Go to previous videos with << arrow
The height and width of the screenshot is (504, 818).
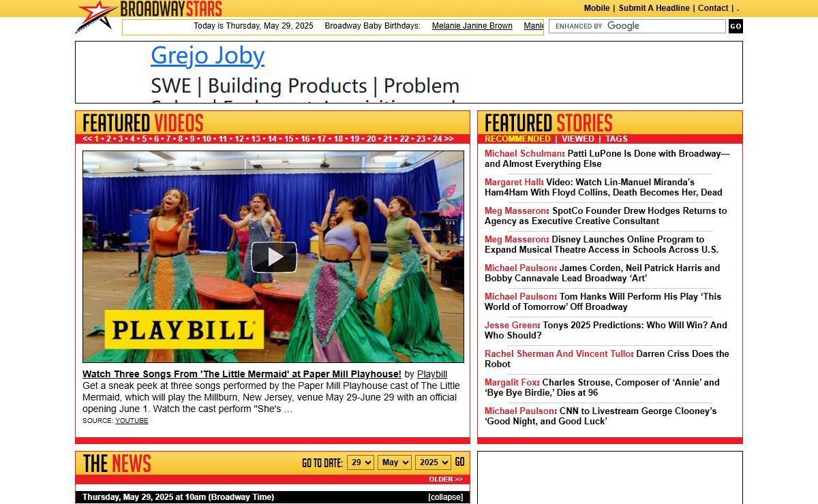coord(87,139)
